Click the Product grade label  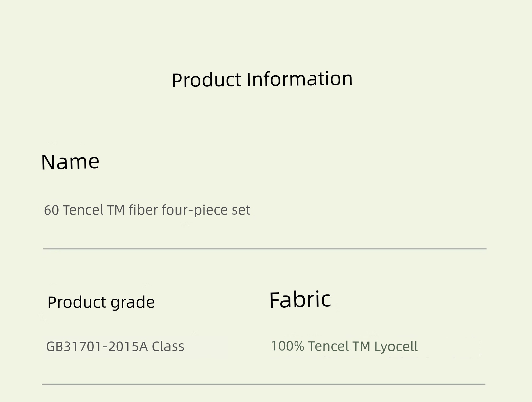coord(101,302)
